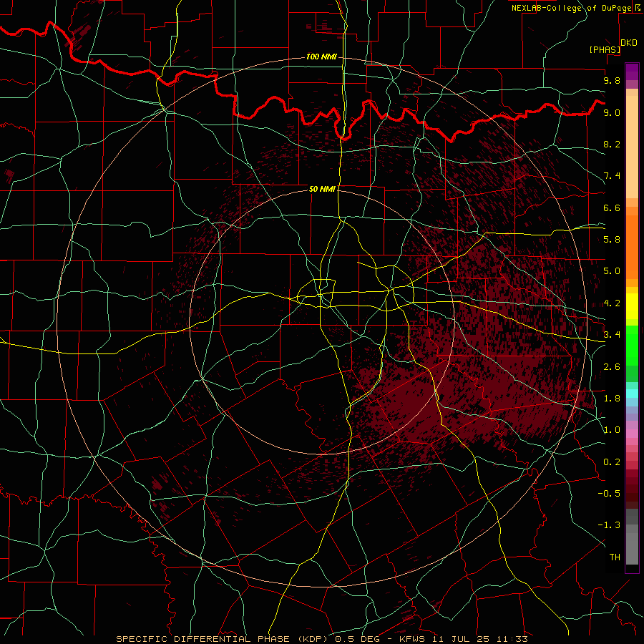Click the 3.4 legend value
Viewport: 644px width, 644px height.
[612, 334]
